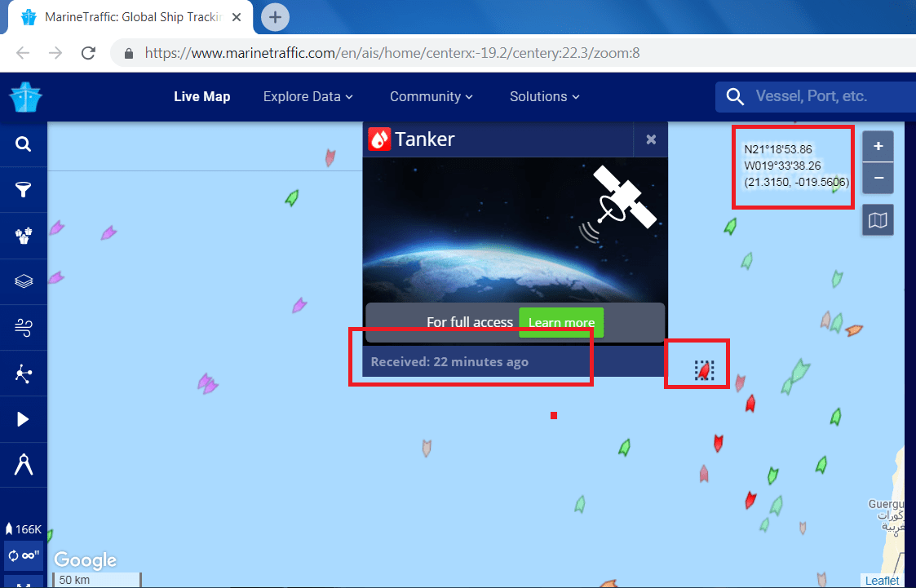Click the red Tanker droplet icon

point(379,139)
